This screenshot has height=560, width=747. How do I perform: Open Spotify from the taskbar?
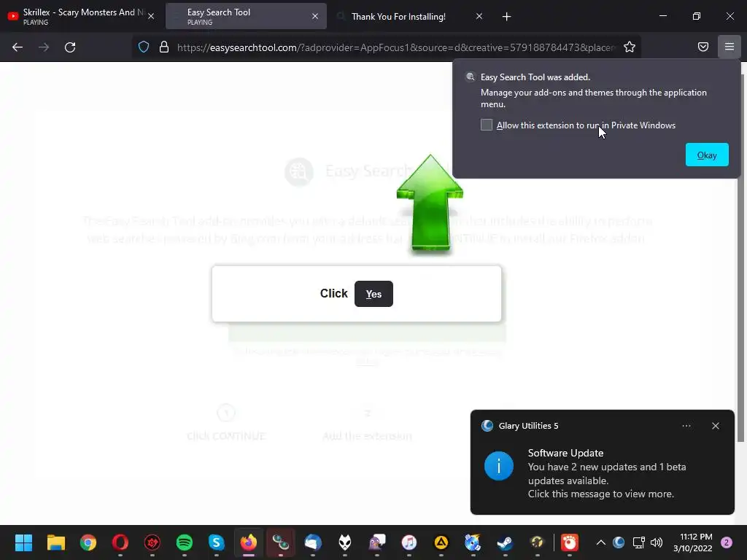click(185, 542)
